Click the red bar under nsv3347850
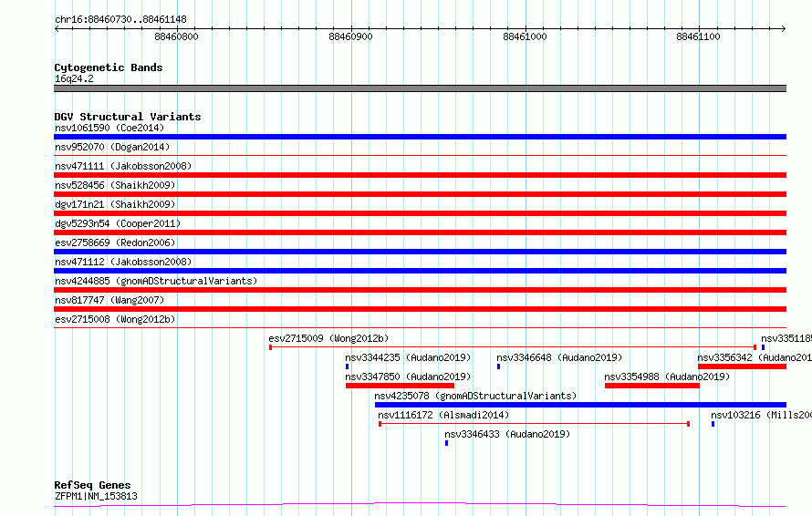 pyautogui.click(x=400, y=386)
